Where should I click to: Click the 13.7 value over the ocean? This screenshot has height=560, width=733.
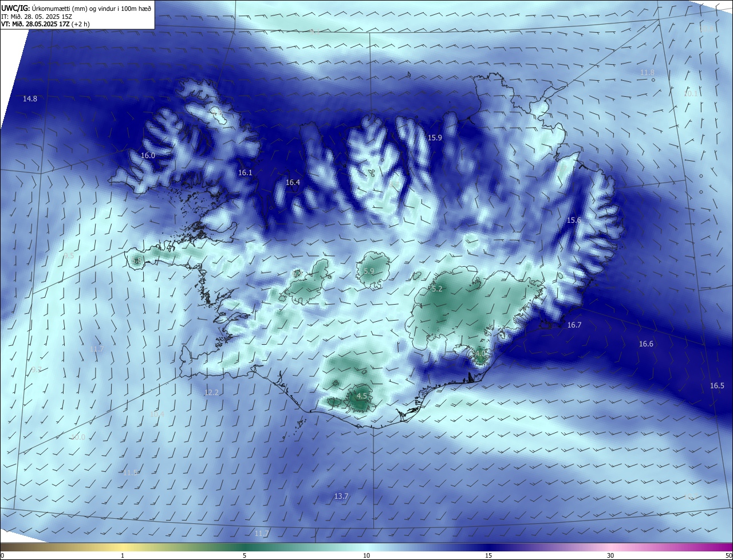pyautogui.click(x=341, y=496)
